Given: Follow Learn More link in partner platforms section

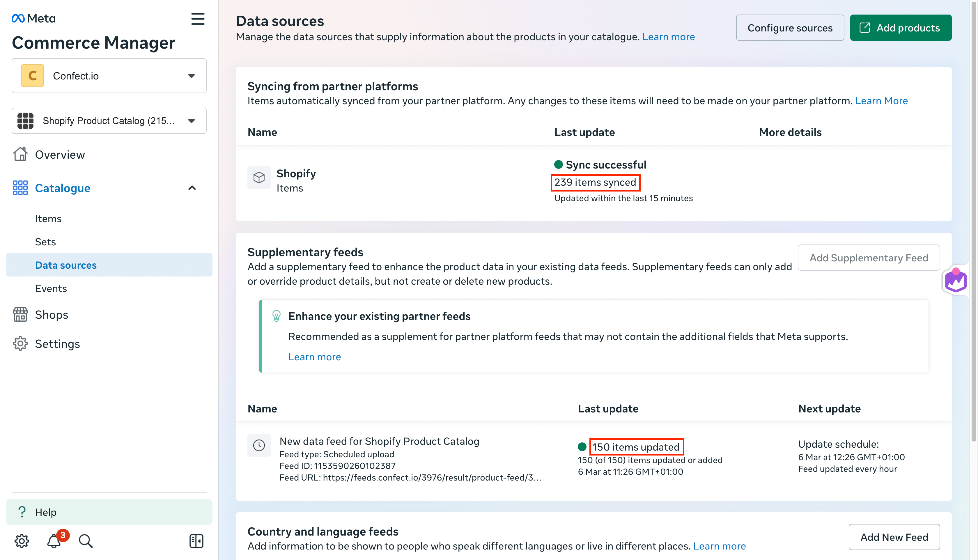Looking at the screenshot, I should [x=881, y=101].
